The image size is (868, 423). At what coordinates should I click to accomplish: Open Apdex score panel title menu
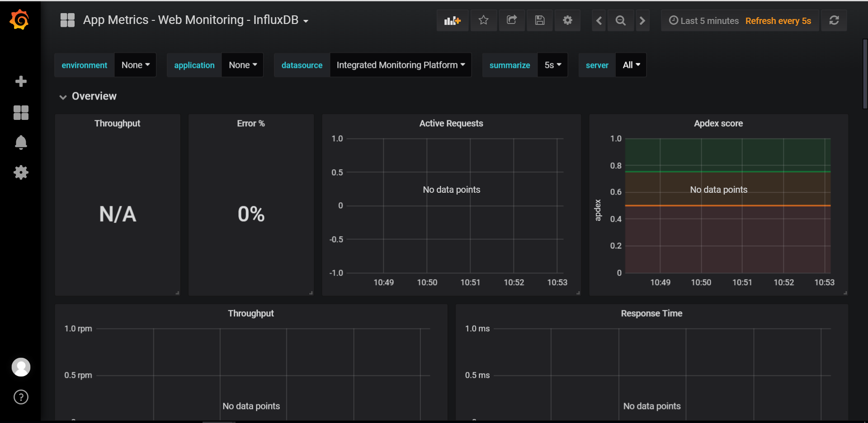pyautogui.click(x=718, y=124)
